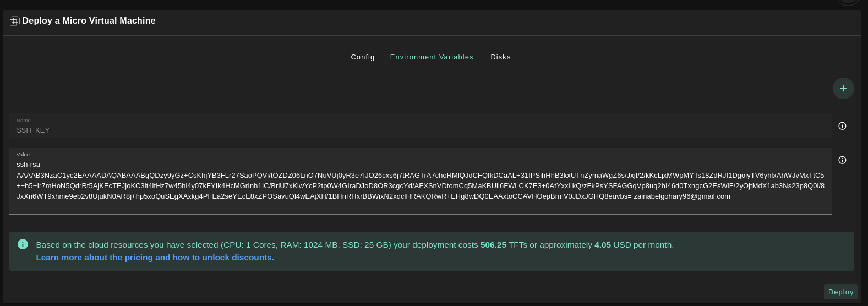This screenshot has height=306, width=868.
Task: Click the small 'Name' field label
Action: click(x=24, y=121)
